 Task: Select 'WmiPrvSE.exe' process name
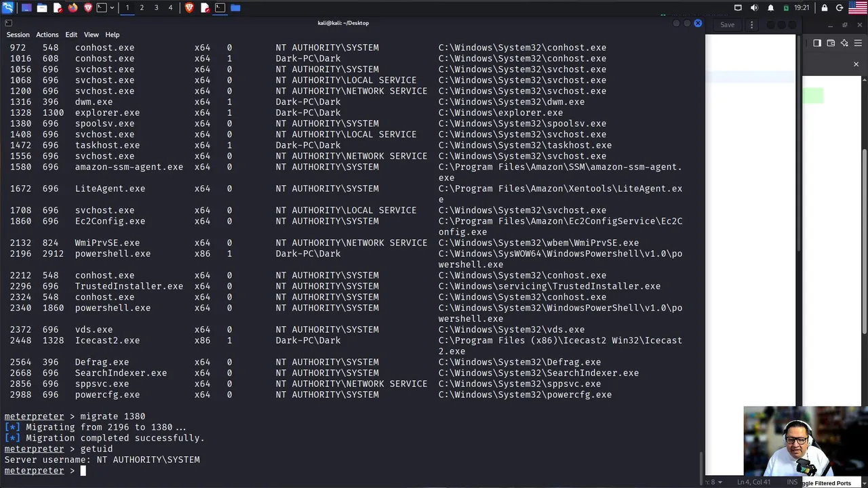point(107,243)
